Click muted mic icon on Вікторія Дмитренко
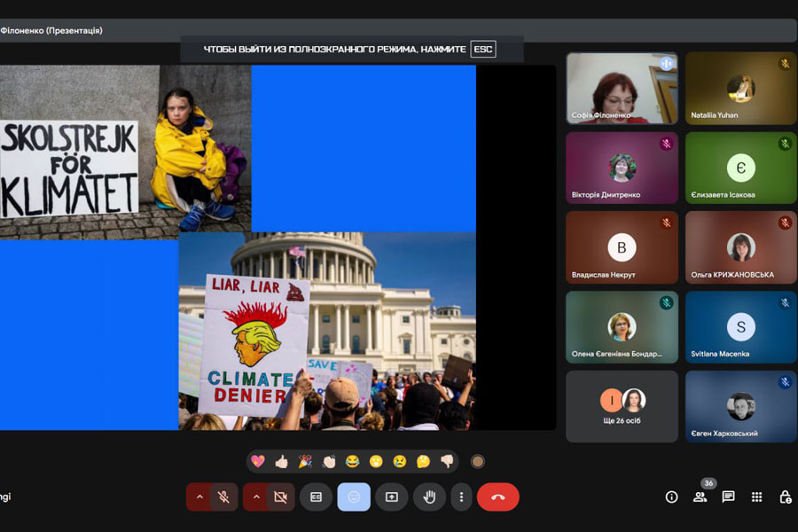Image resolution: width=798 pixels, height=532 pixels. click(667, 144)
